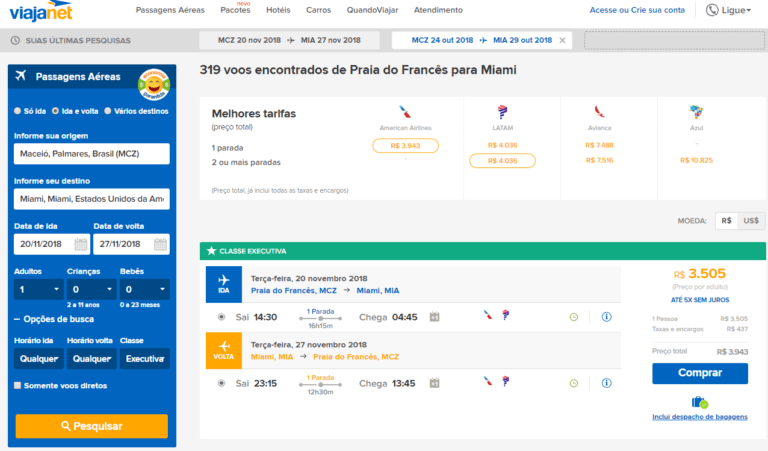Open the departure date calendar icon
This screenshot has width=768, height=451.
click(x=80, y=244)
